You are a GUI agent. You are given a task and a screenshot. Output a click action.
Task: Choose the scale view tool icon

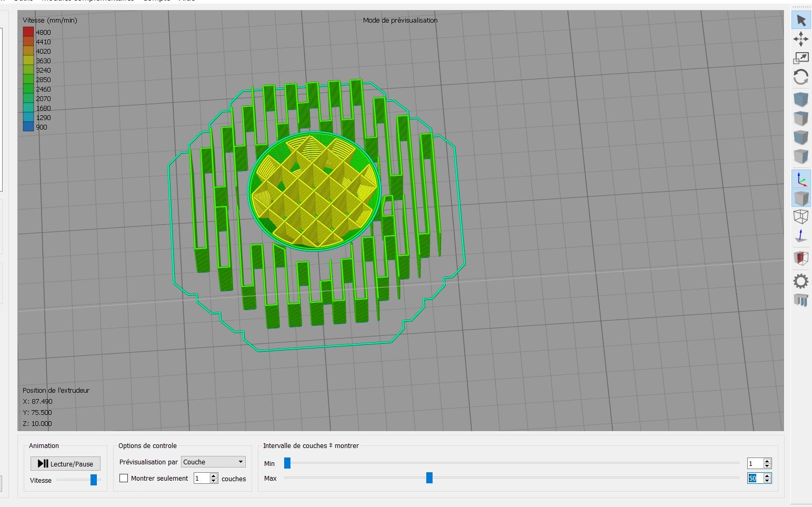point(801,58)
